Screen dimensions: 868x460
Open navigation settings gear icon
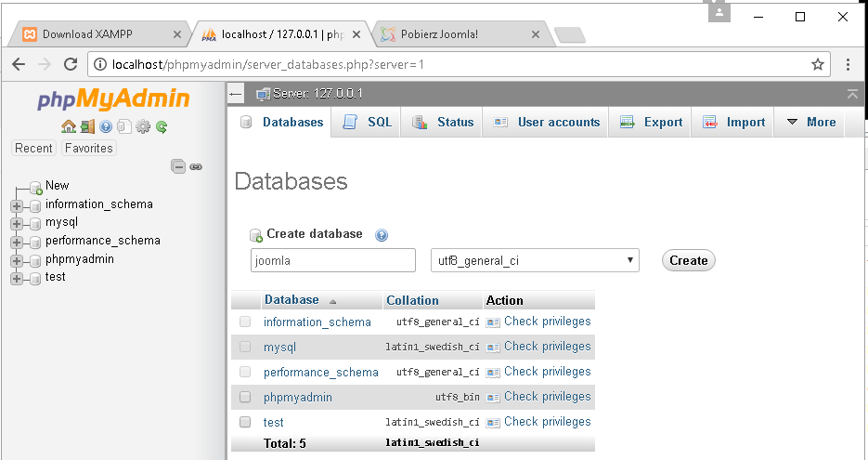(x=143, y=126)
